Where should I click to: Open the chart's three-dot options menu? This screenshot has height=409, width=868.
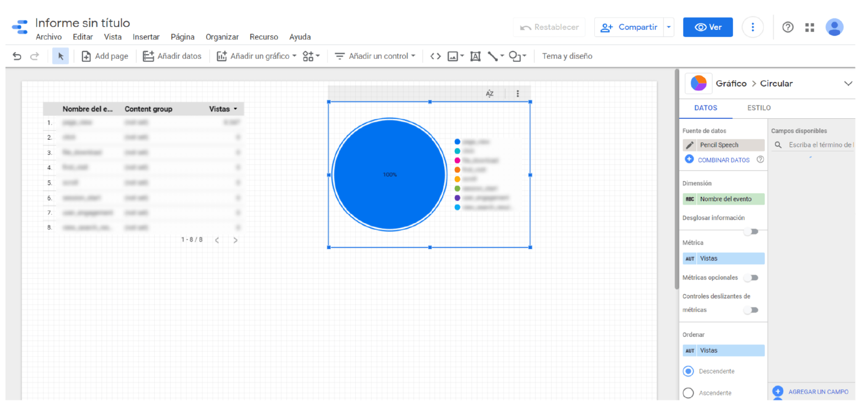tap(517, 92)
